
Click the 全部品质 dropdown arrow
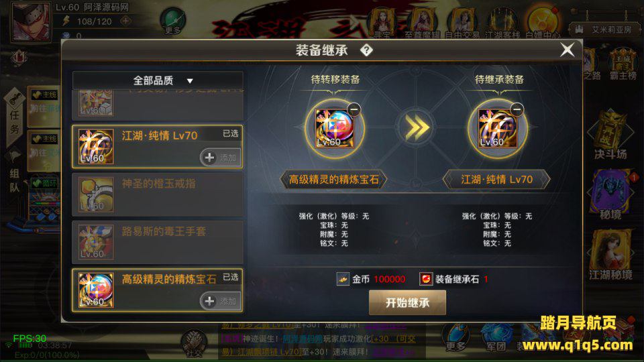[x=190, y=81]
